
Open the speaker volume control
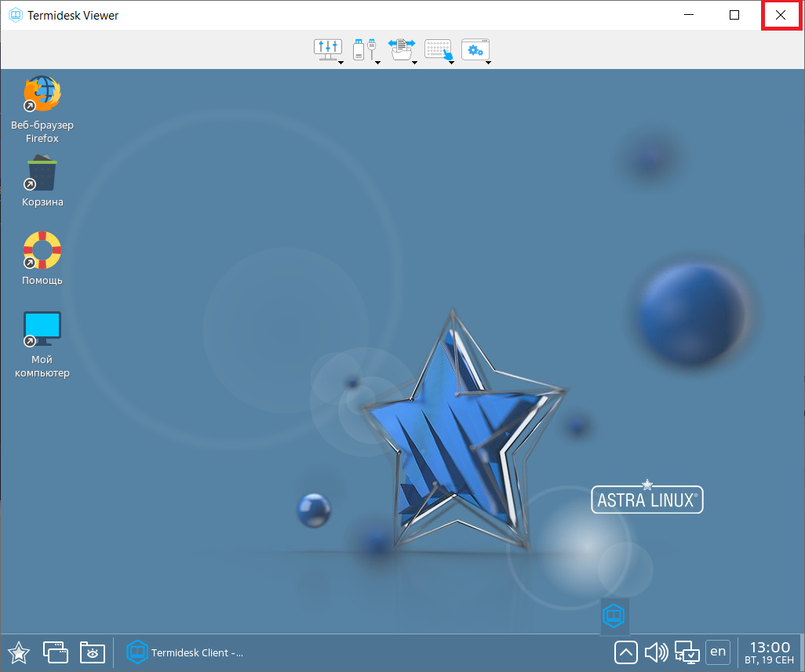pyautogui.click(x=656, y=652)
